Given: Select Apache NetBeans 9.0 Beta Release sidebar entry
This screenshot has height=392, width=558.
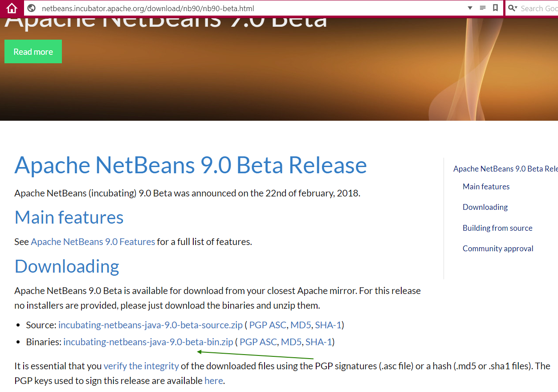Looking at the screenshot, I should tap(505, 169).
